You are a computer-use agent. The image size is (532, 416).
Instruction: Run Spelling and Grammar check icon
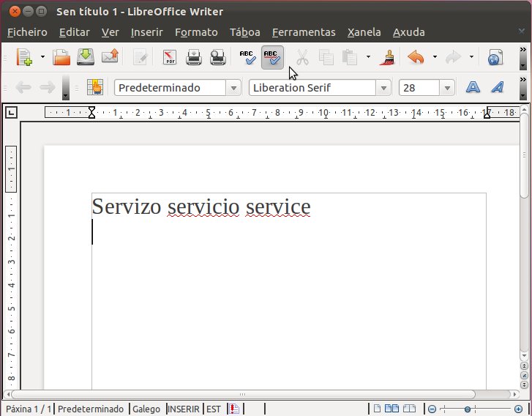(x=247, y=57)
